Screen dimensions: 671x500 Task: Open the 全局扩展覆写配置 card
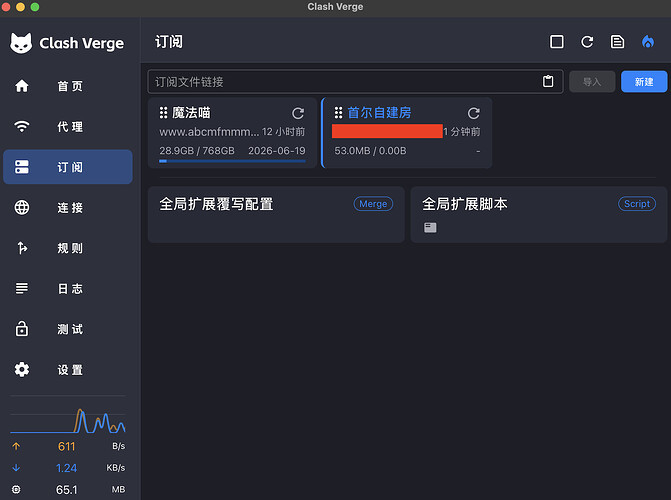tap(276, 214)
